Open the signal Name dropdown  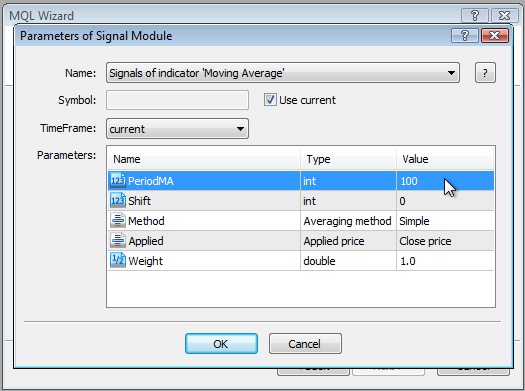(283, 73)
